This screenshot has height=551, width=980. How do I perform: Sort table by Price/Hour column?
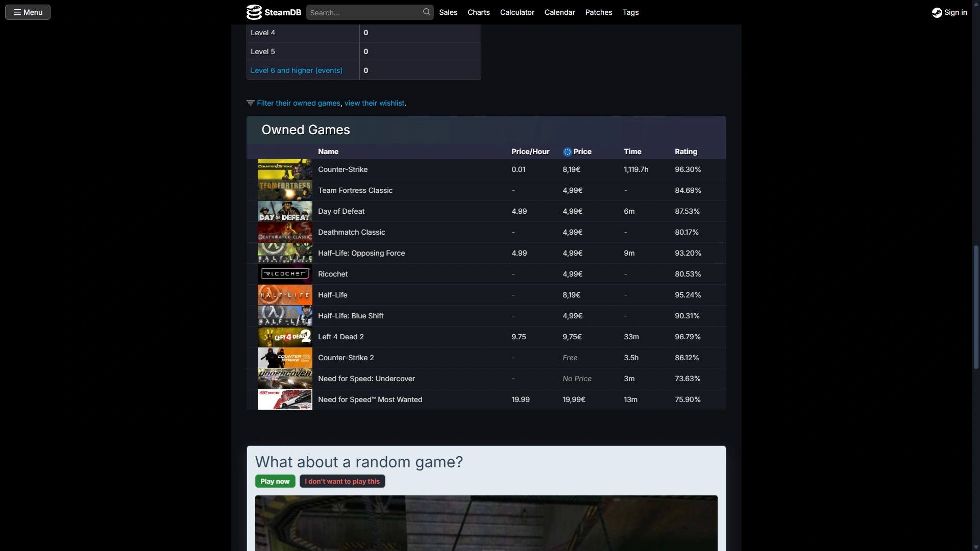click(530, 152)
